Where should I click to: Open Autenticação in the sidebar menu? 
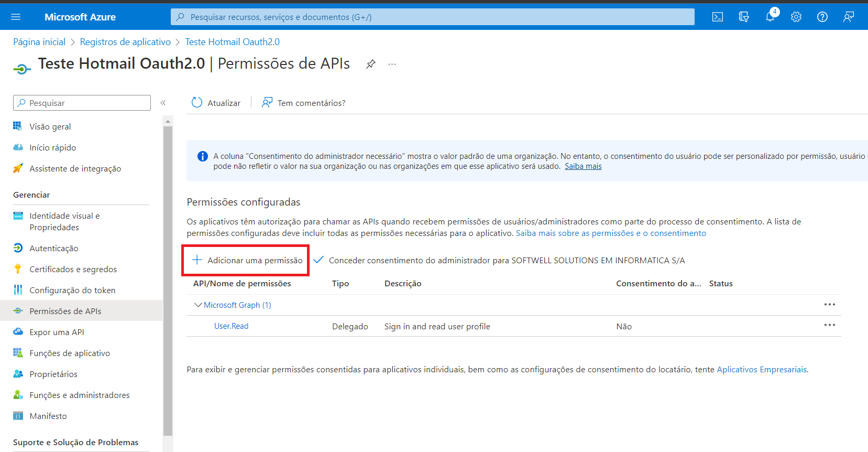(x=53, y=248)
